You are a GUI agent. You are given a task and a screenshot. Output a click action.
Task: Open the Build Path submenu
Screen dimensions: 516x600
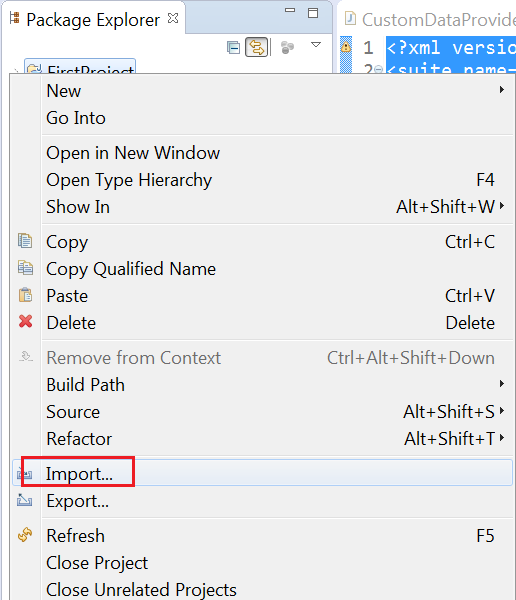tap(262, 385)
